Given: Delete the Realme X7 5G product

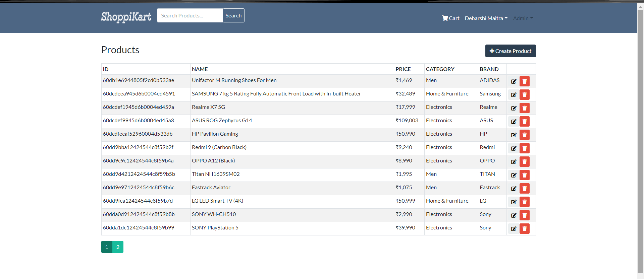Looking at the screenshot, I should [x=525, y=108].
